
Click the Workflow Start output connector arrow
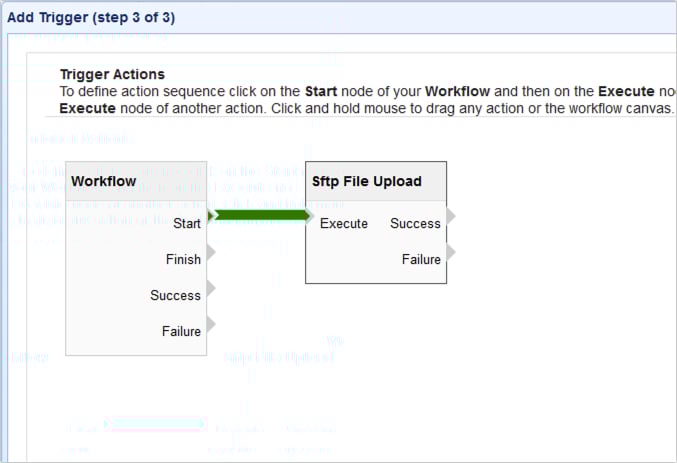point(211,215)
